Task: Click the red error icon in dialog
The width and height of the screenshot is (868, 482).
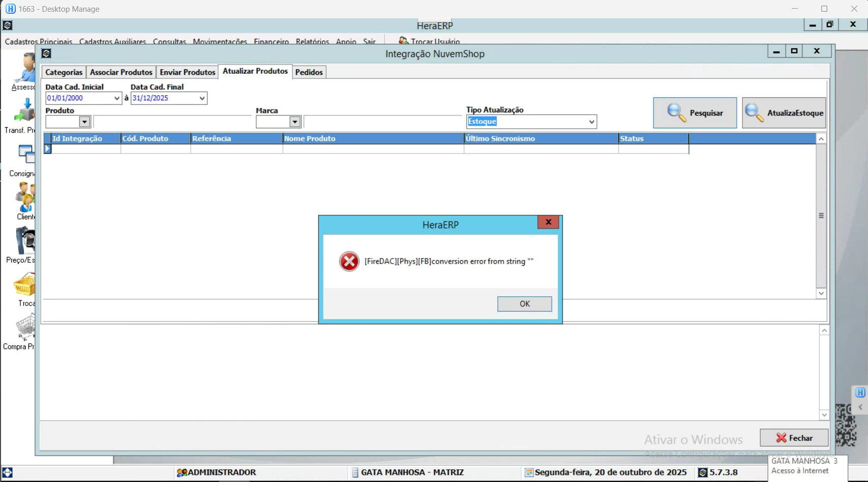Action: [349, 262]
